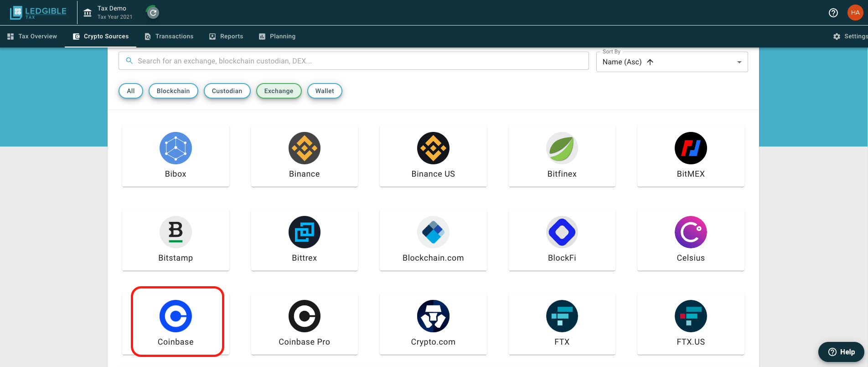Viewport: 868px width, 367px height.
Task: Open the Bitfinex exchange card
Action: (x=562, y=156)
